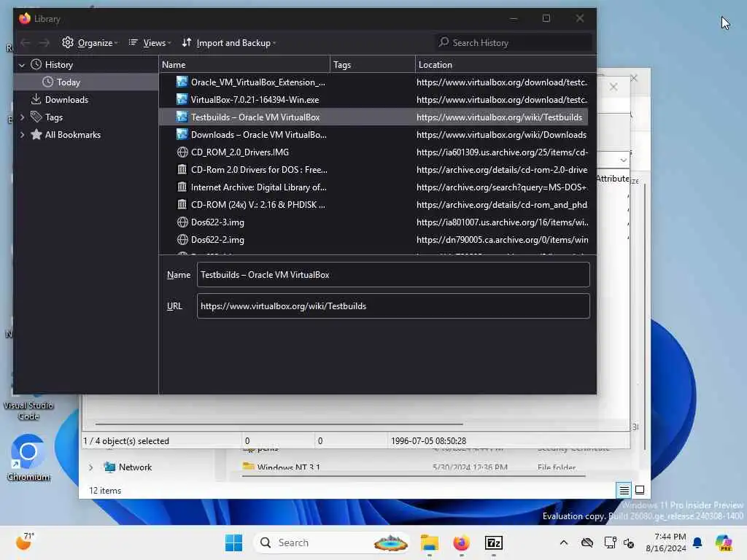The image size is (747, 560).
Task: Click the network status icon in system tray
Action: pyautogui.click(x=610, y=542)
